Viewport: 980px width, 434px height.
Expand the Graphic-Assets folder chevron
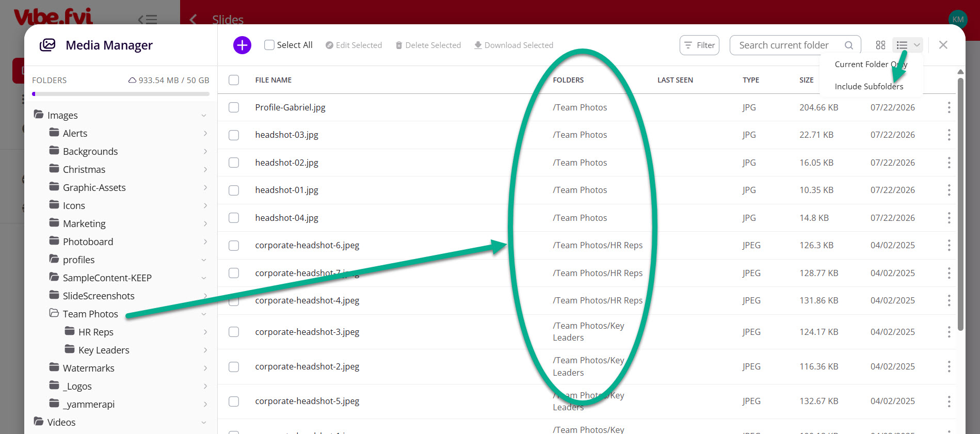(x=205, y=188)
